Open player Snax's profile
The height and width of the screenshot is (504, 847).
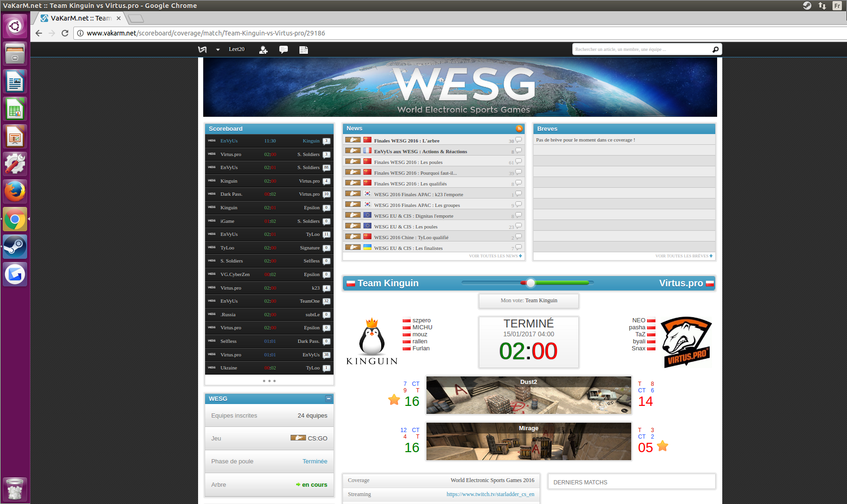[x=638, y=348]
